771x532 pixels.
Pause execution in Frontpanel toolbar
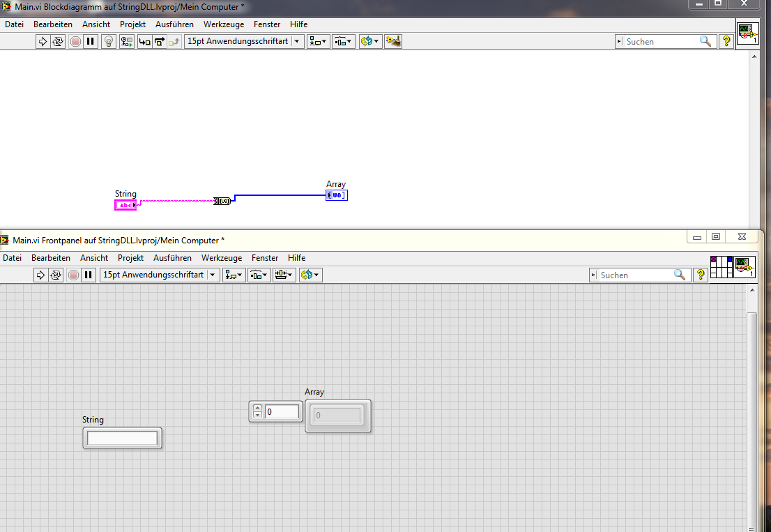(x=89, y=275)
